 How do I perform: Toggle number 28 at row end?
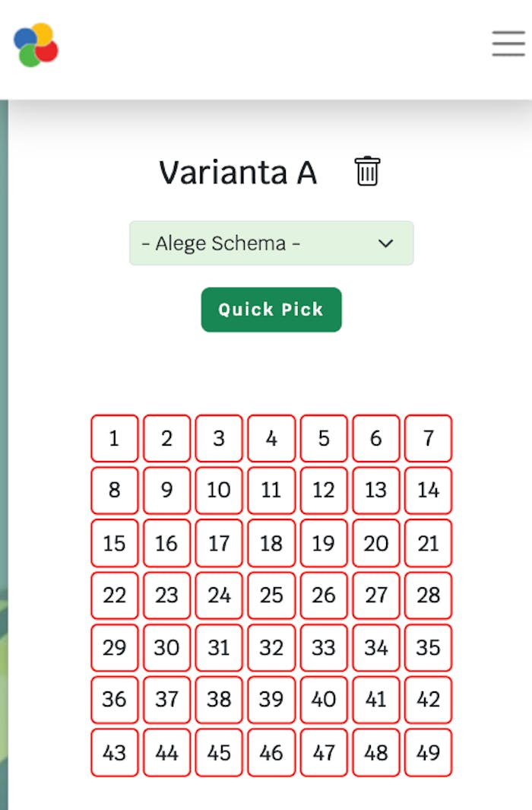[x=428, y=596]
